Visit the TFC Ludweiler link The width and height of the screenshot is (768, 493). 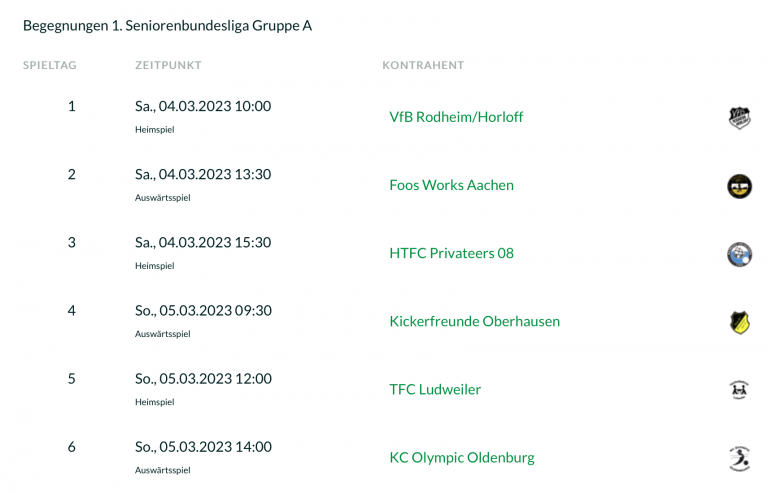(x=435, y=389)
